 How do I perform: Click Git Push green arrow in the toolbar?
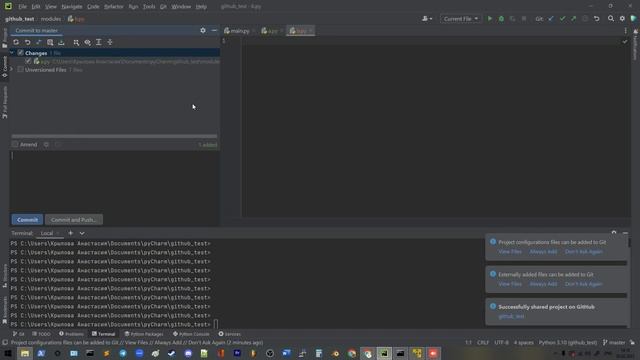coord(573,19)
